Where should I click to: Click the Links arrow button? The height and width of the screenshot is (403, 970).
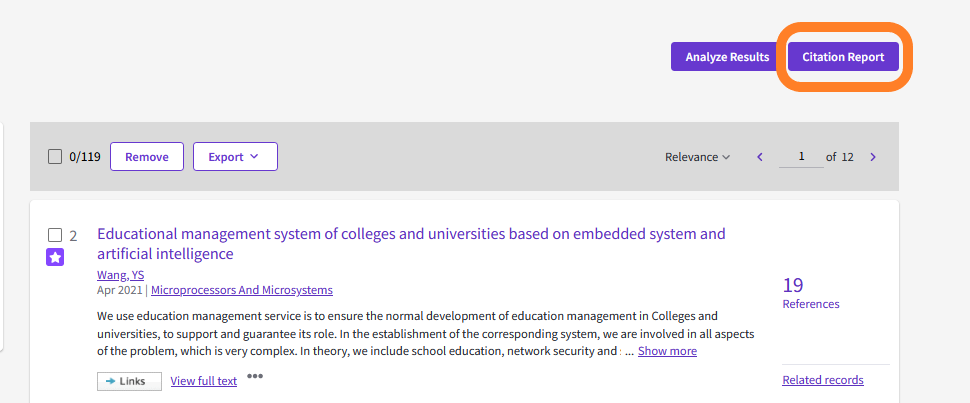tap(129, 381)
